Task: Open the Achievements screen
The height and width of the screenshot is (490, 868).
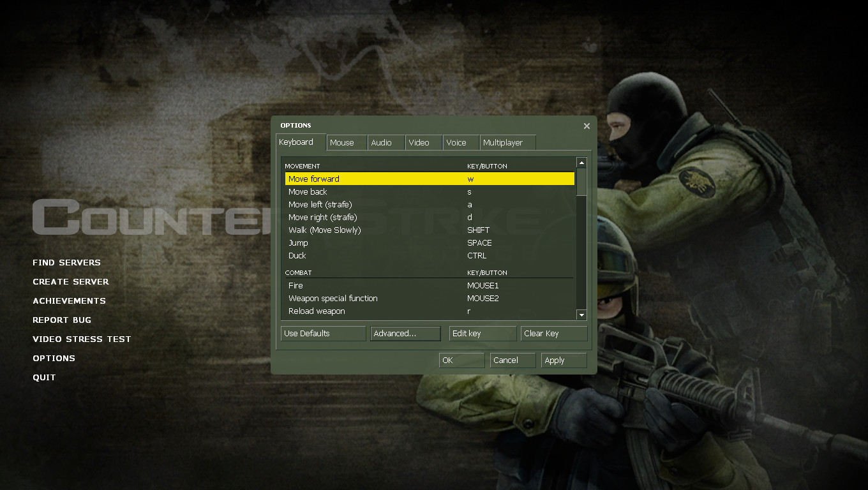Action: coord(69,301)
